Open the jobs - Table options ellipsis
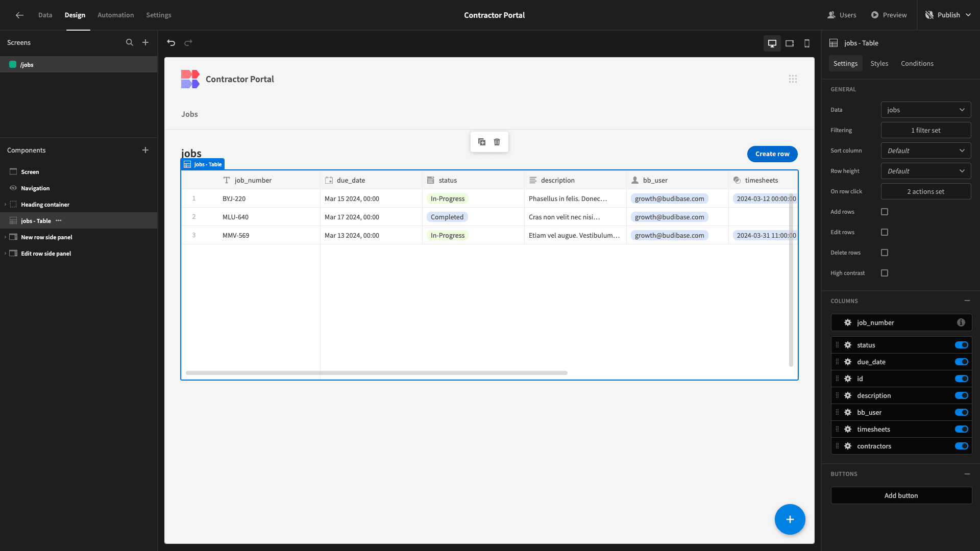 tap(59, 221)
